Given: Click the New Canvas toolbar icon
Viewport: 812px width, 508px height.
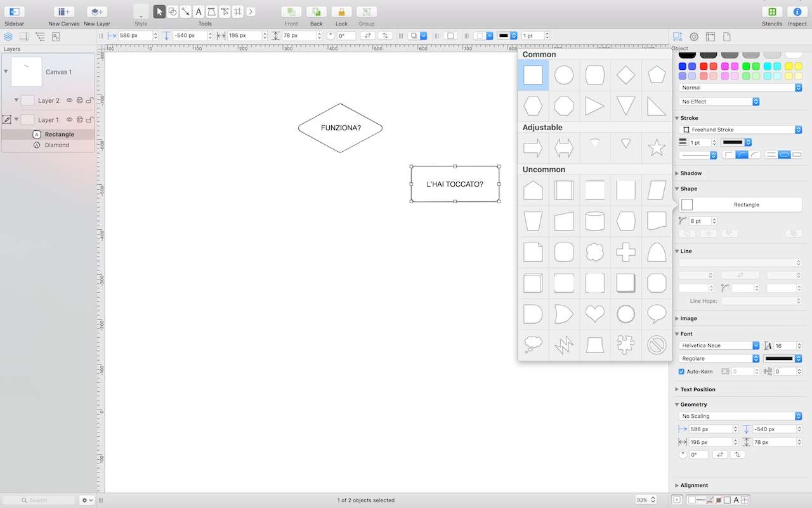Looking at the screenshot, I should click(x=63, y=11).
